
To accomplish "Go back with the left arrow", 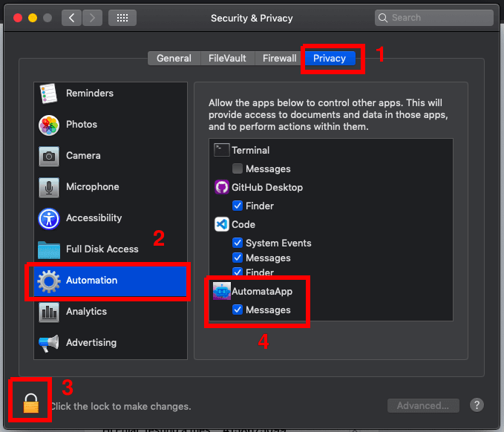I will click(71, 18).
